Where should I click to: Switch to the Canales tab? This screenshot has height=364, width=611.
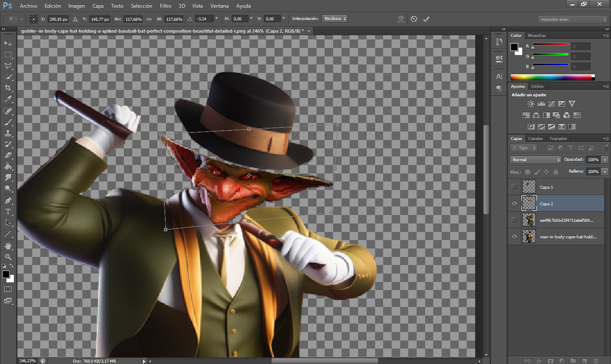coord(535,138)
